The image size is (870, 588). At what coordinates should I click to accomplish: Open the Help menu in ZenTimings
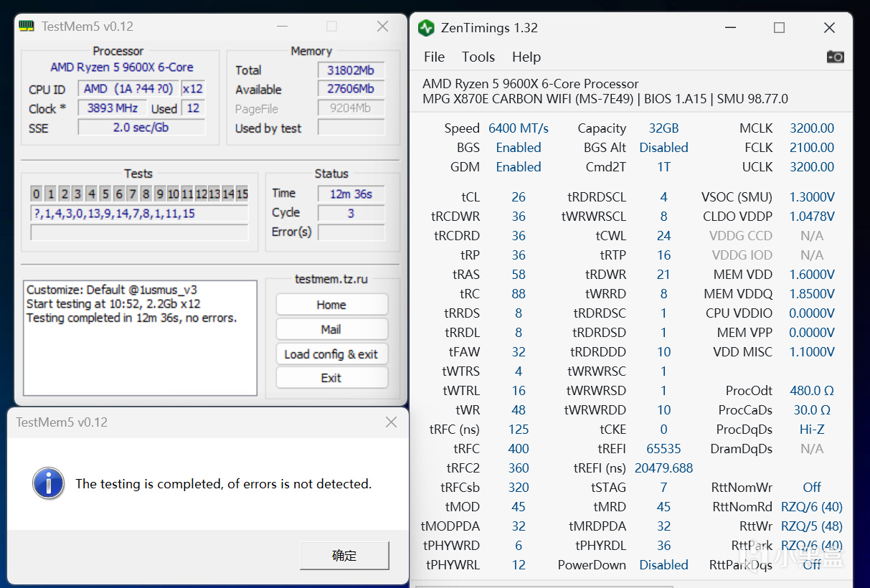pos(526,57)
